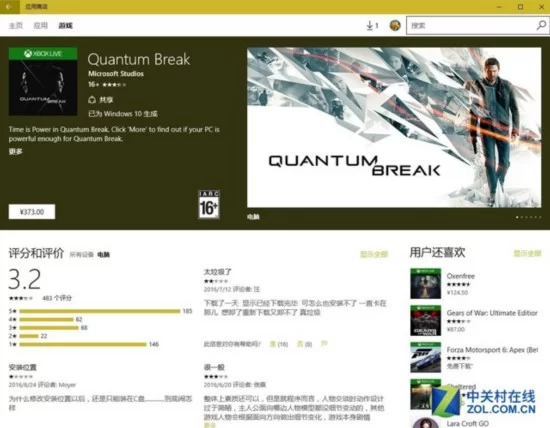Select the 2-star rating bar
550x428 pixels.
(x=28, y=336)
